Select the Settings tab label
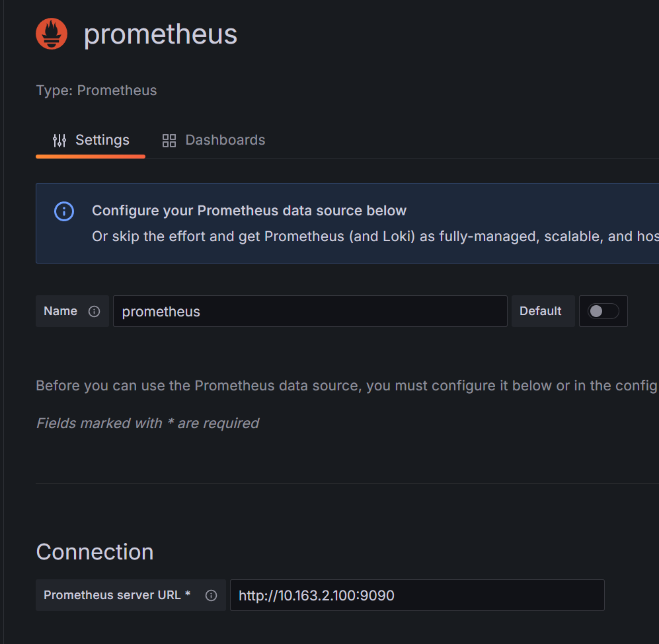The height and width of the screenshot is (644, 659). [102, 140]
